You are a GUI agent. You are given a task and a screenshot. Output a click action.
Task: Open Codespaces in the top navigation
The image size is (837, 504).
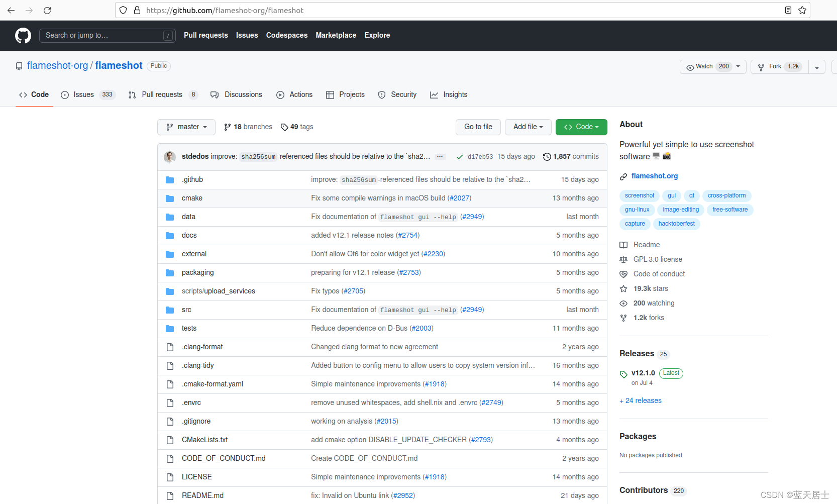(x=286, y=35)
